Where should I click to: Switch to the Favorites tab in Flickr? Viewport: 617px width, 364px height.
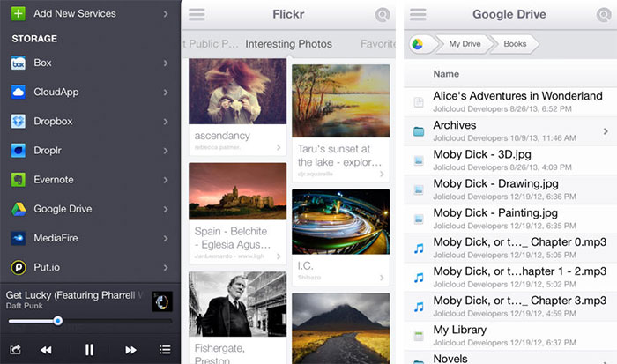pos(378,44)
